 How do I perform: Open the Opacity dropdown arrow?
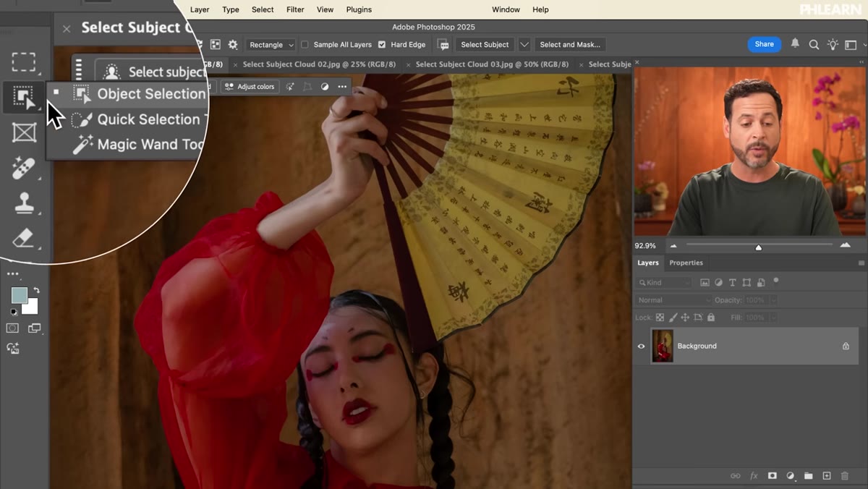point(773,300)
